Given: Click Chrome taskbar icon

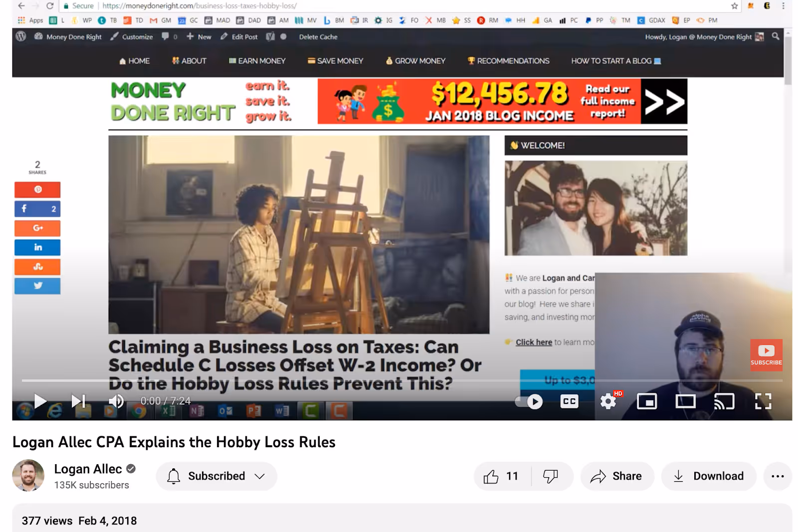Looking at the screenshot, I should (139, 411).
